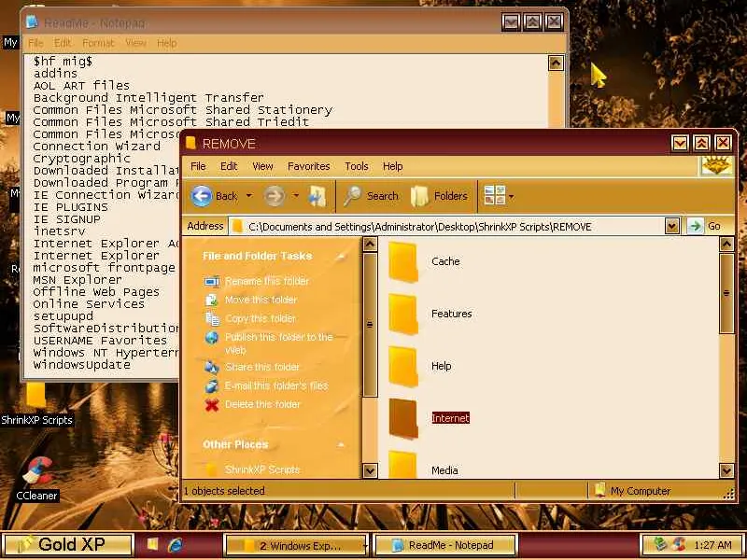Click E-mail this folder's files icon
747x560 pixels.
pos(212,385)
